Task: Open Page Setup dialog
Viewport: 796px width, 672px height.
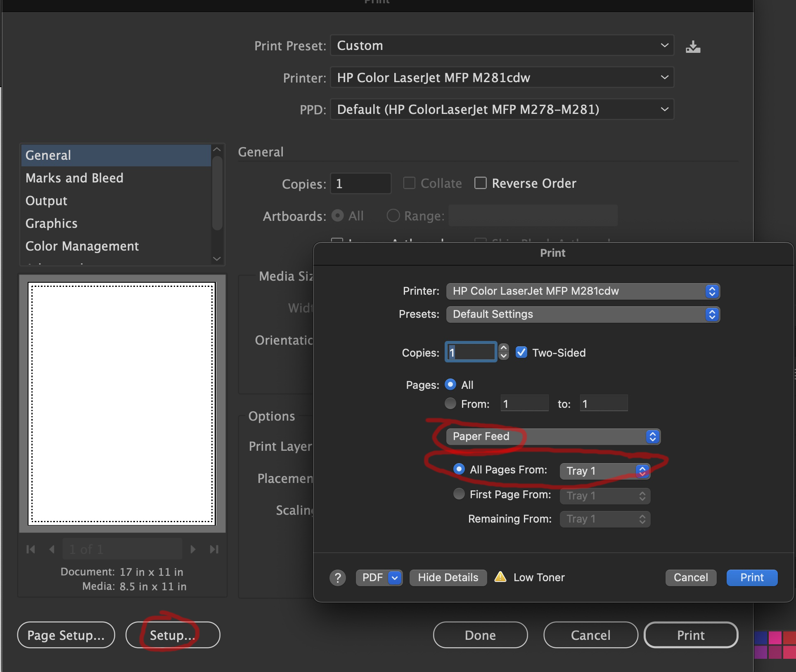Action: [66, 635]
